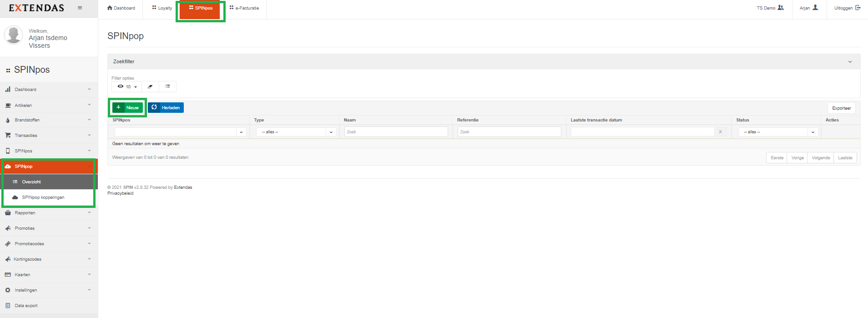
Task: Expand the Kaarten sidebar menu
Action: pos(49,275)
